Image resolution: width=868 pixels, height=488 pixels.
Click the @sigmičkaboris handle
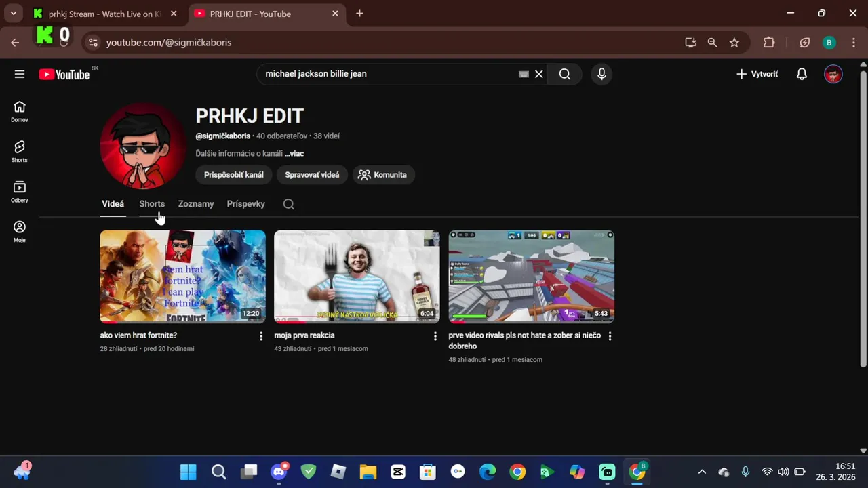coord(223,136)
